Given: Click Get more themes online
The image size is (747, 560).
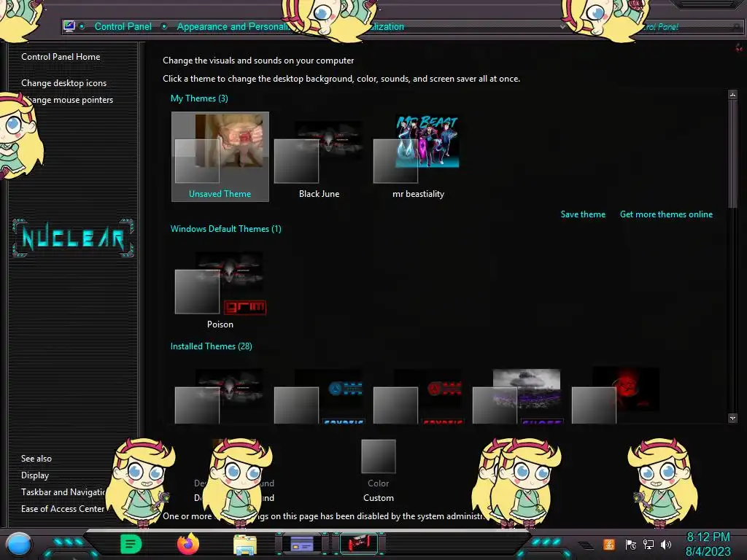Looking at the screenshot, I should coord(666,214).
